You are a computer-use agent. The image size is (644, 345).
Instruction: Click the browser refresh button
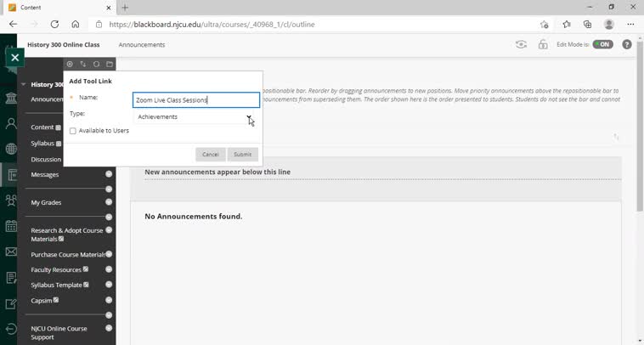pos(54,25)
